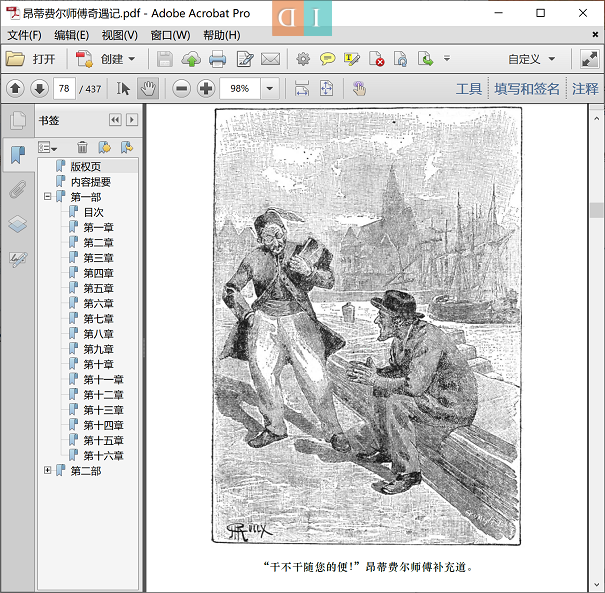Select the 内容提要 bookmark
The width and height of the screenshot is (605, 593).
(x=90, y=182)
